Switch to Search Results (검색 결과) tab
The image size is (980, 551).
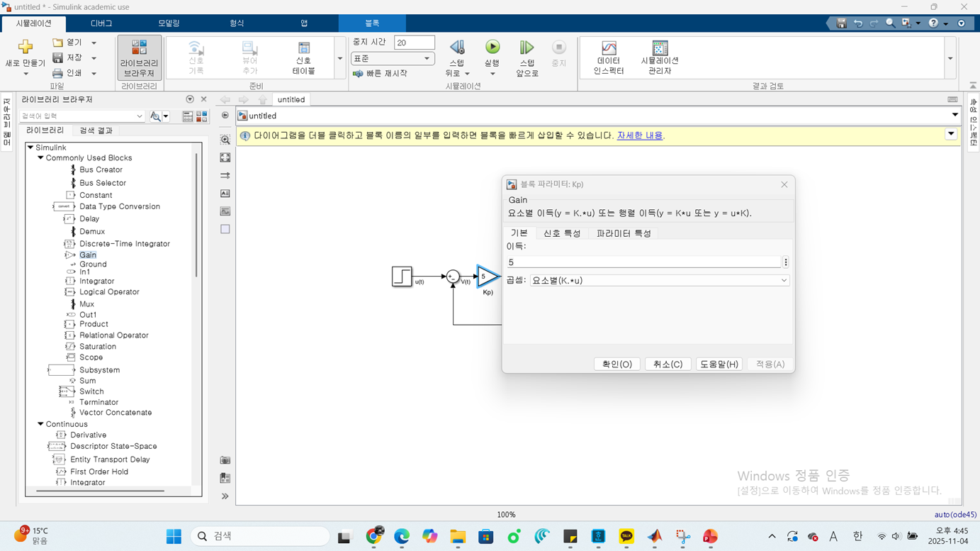pos(96,130)
